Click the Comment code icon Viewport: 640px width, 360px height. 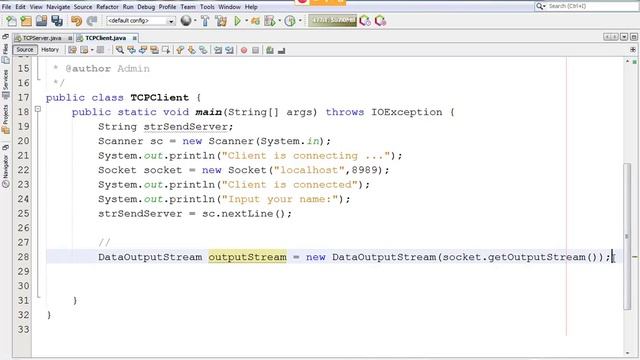[269, 50]
